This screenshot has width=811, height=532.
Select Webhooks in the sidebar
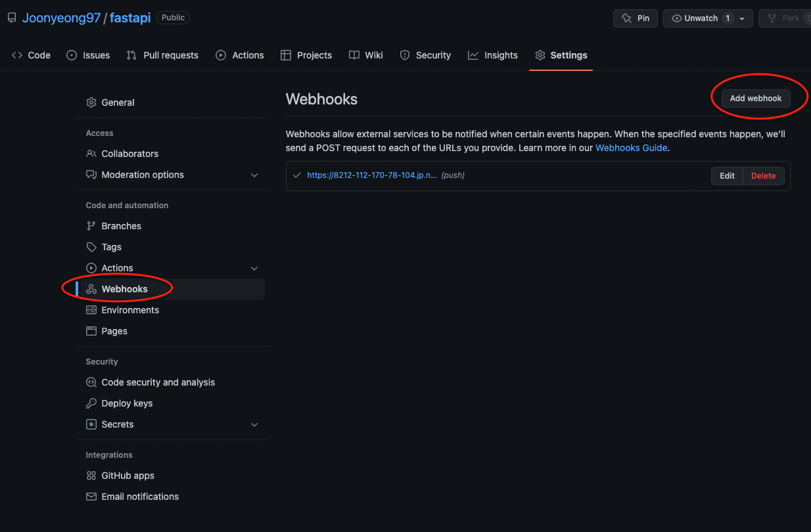point(170,289)
